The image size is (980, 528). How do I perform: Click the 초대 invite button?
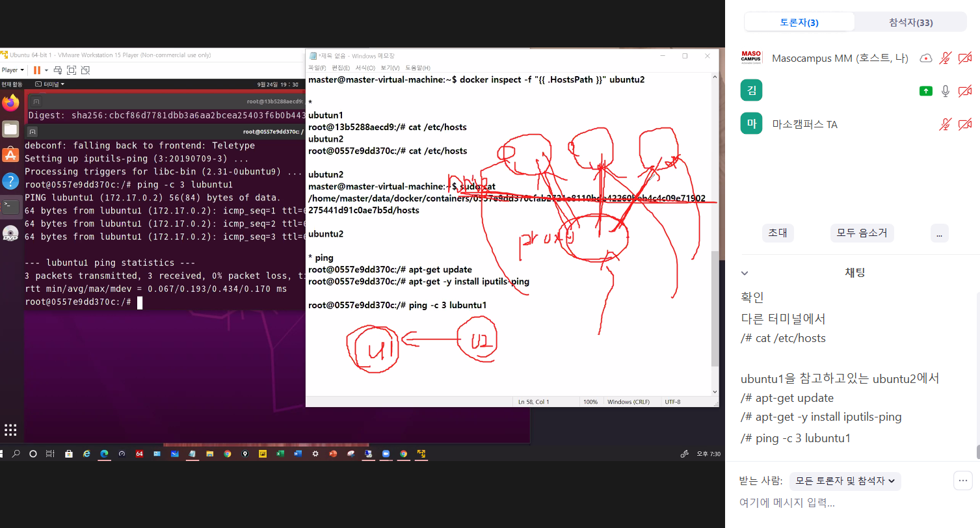pyautogui.click(x=778, y=233)
